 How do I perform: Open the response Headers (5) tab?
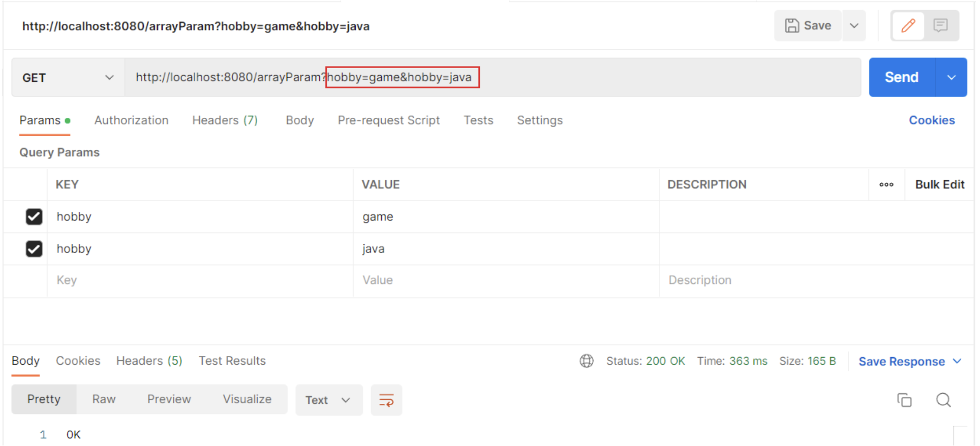point(149,361)
